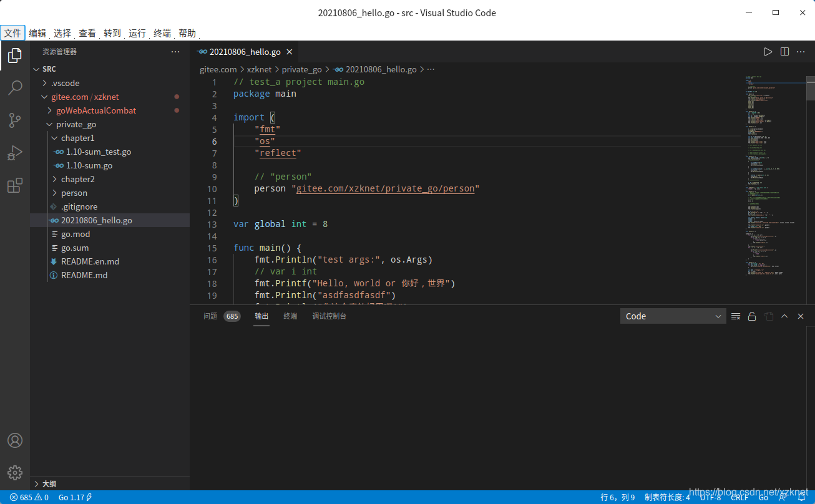
Task: Expand the outline section at the bottom of the explorer
Action: pos(110,483)
